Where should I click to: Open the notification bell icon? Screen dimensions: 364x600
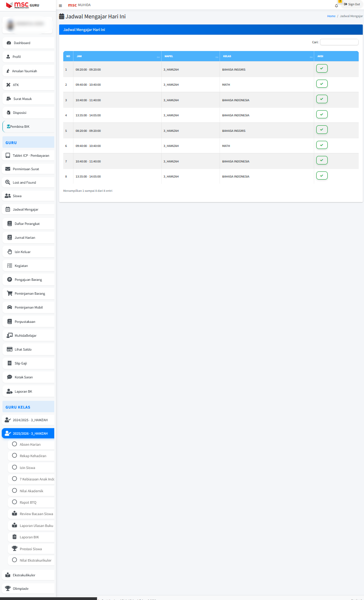[336, 6]
